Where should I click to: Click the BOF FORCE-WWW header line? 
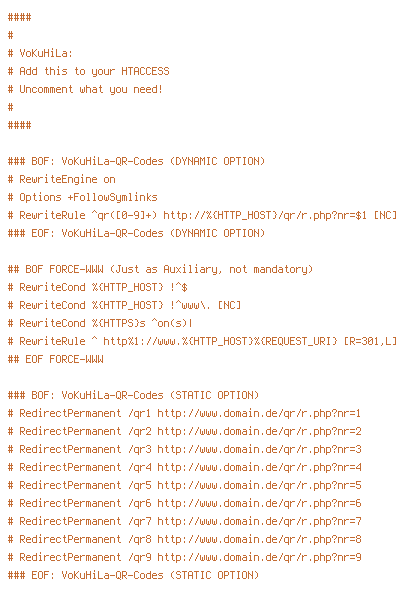pos(161,270)
